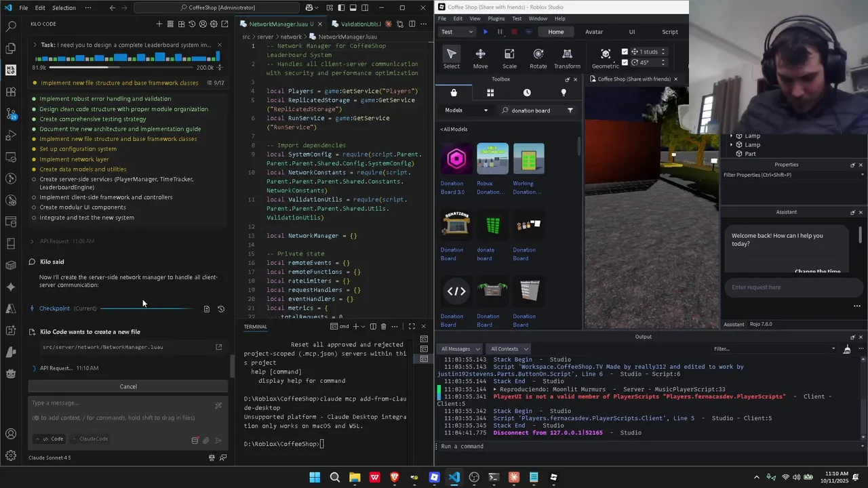Screen dimensions: 868x488
Task: Toggle VS Code secondary sidebar layout icon
Action: coord(365,7)
